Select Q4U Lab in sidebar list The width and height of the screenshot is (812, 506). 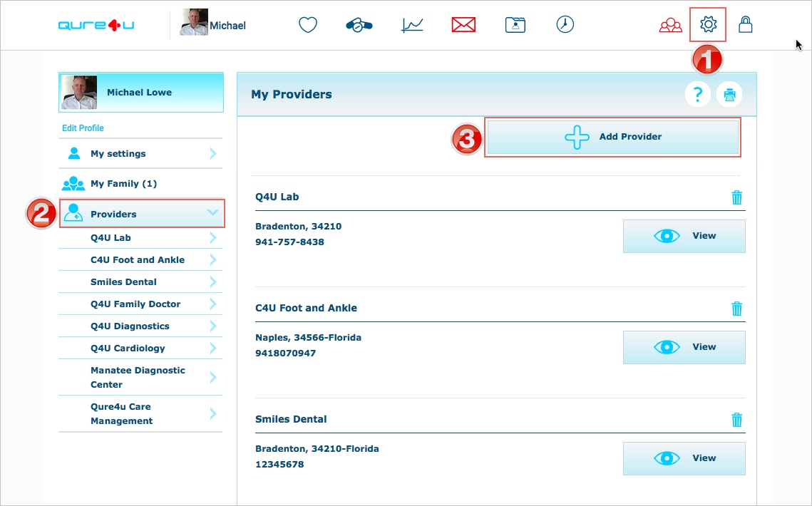tap(140, 238)
